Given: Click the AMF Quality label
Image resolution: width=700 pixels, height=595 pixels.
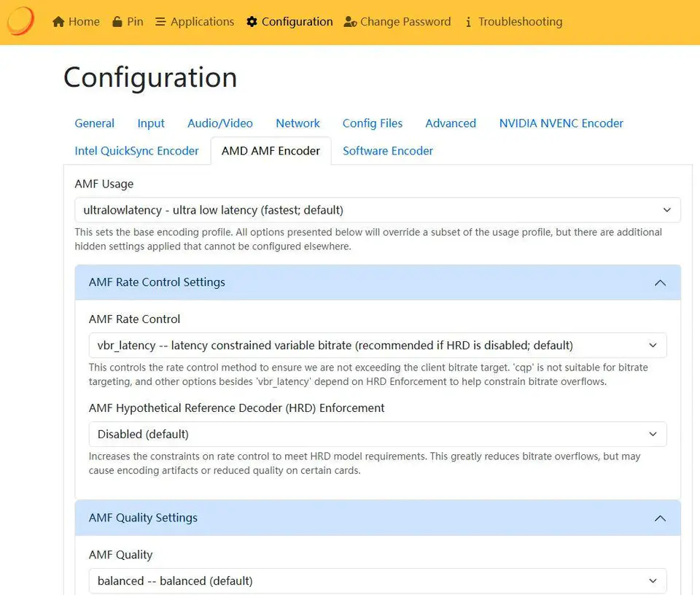Looking at the screenshot, I should (x=120, y=555).
